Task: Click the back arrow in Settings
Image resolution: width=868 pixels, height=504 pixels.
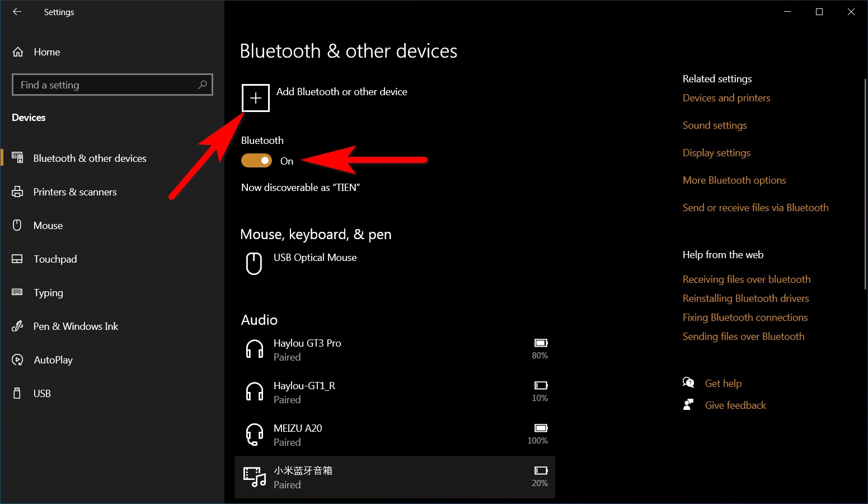Action: click(16, 12)
